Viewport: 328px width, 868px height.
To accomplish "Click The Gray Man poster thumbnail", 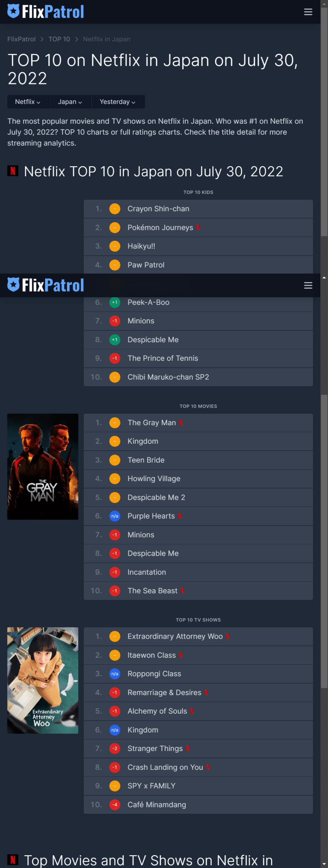I will click(x=43, y=466).
